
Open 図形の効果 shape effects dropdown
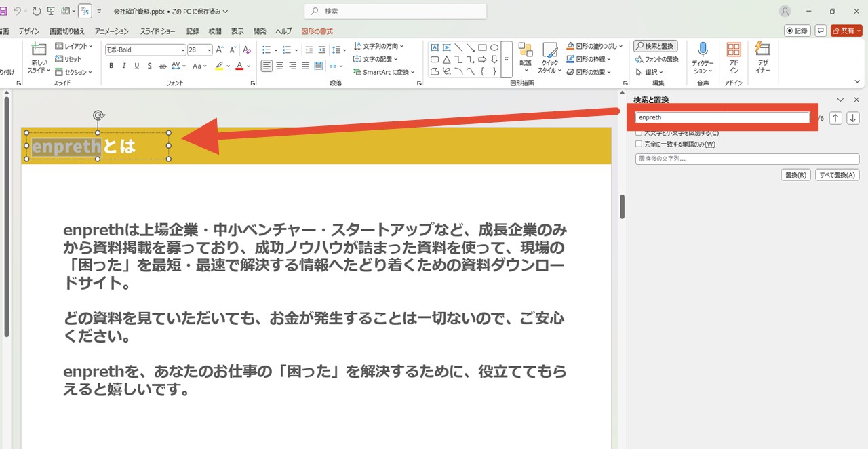(589, 72)
